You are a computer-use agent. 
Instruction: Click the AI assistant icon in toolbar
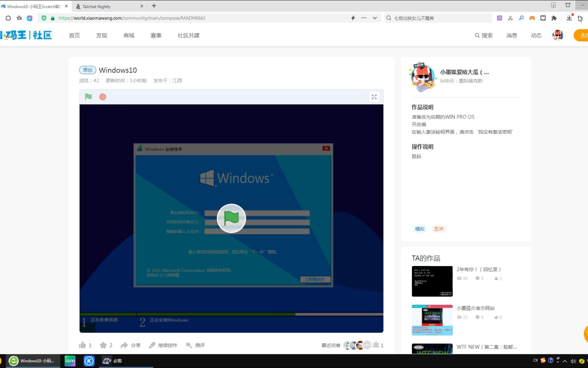(x=30, y=18)
